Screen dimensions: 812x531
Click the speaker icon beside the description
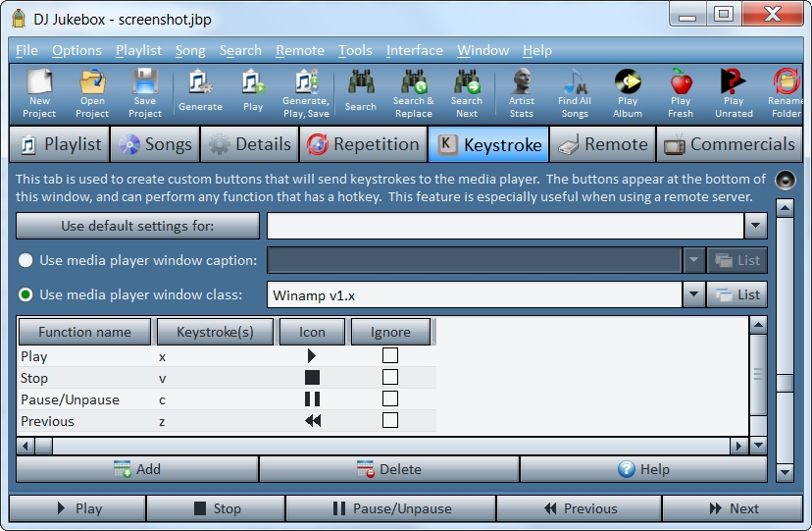tap(786, 180)
